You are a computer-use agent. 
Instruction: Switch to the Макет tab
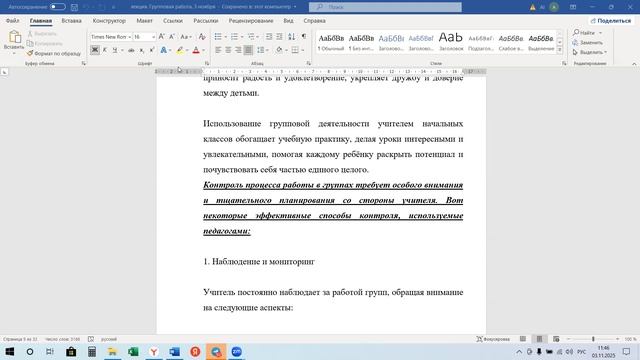pyautogui.click(x=144, y=20)
